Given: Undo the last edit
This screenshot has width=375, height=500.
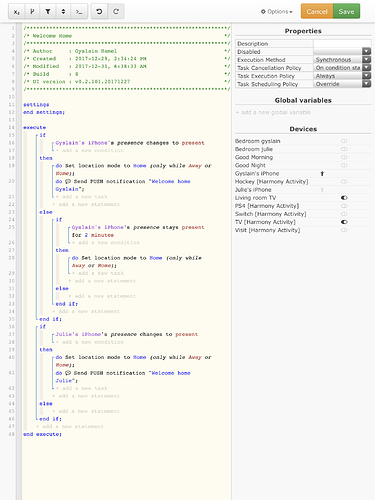Looking at the screenshot, I should pyautogui.click(x=99, y=12).
